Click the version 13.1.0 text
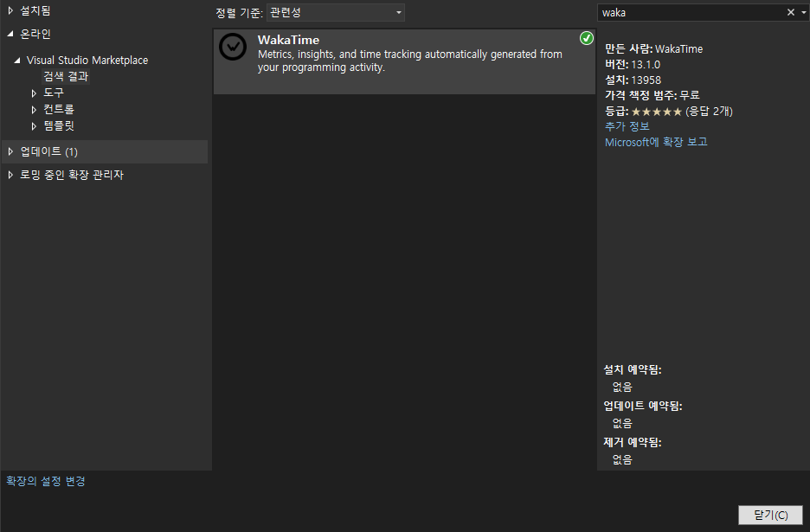This screenshot has width=810, height=532. [646, 65]
